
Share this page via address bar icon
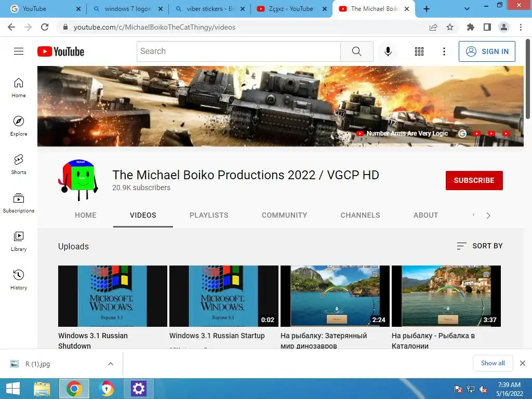click(x=433, y=27)
